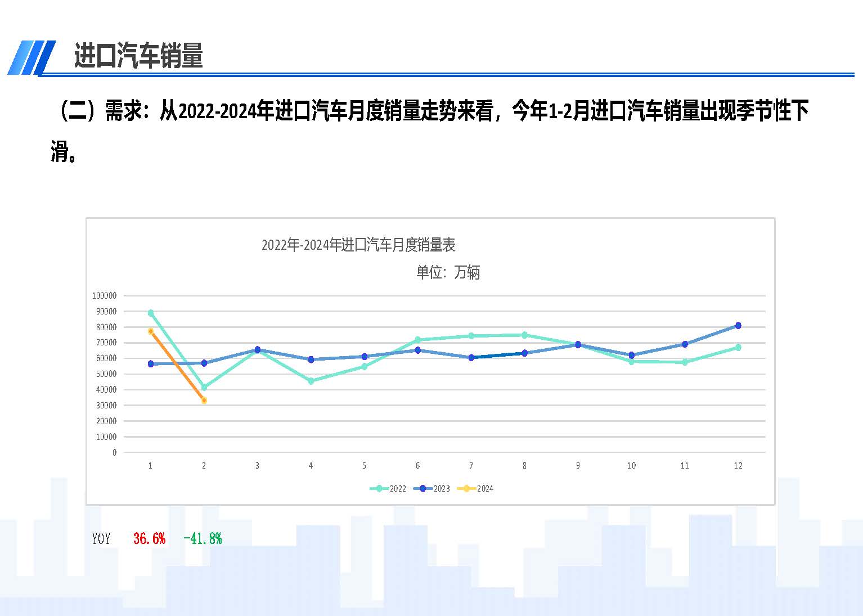863x616 pixels.
Task: Click the 2022 February data point
Action: coord(204,387)
